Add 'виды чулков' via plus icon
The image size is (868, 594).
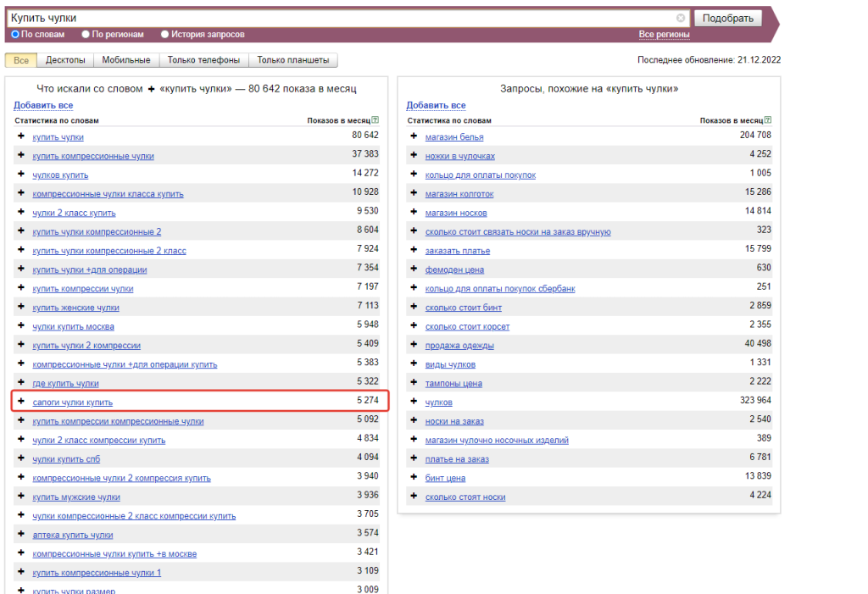coord(414,364)
